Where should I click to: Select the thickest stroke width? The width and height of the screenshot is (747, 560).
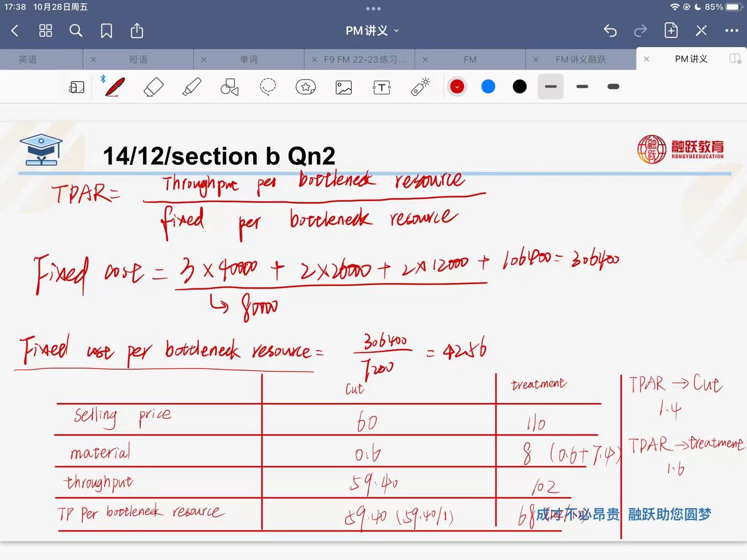[613, 87]
